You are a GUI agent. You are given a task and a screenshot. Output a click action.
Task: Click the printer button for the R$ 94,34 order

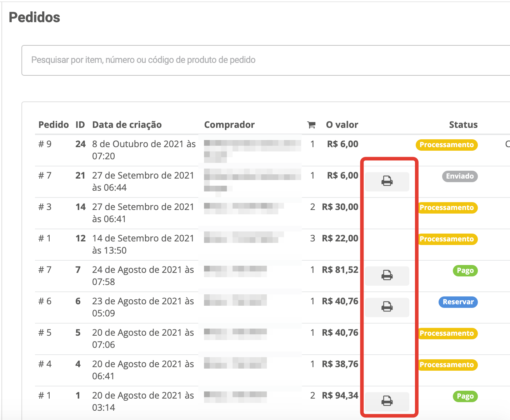(387, 401)
